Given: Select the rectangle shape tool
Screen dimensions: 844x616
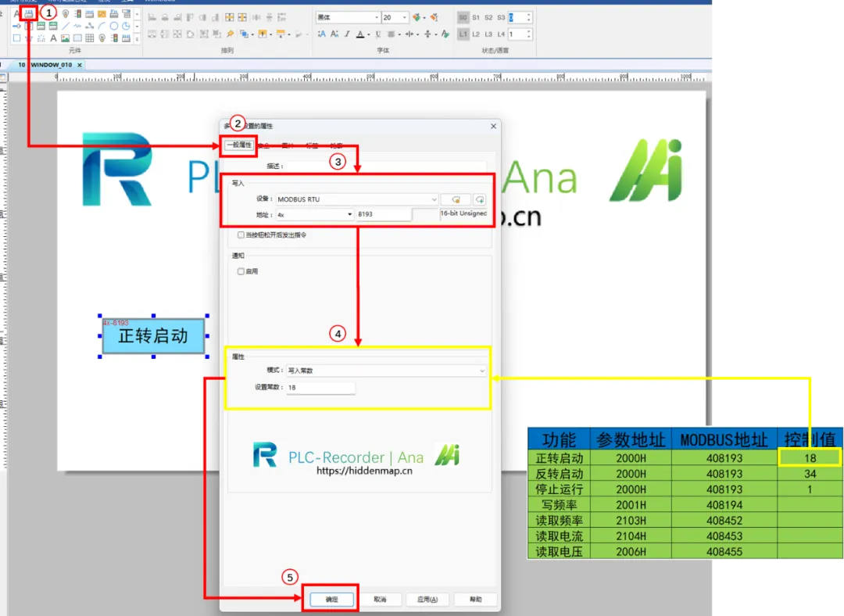Looking at the screenshot, I should click(x=16, y=38).
